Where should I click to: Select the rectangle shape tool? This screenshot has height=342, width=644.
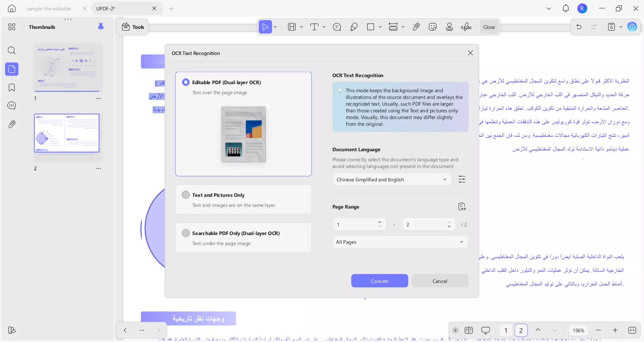coord(371,27)
